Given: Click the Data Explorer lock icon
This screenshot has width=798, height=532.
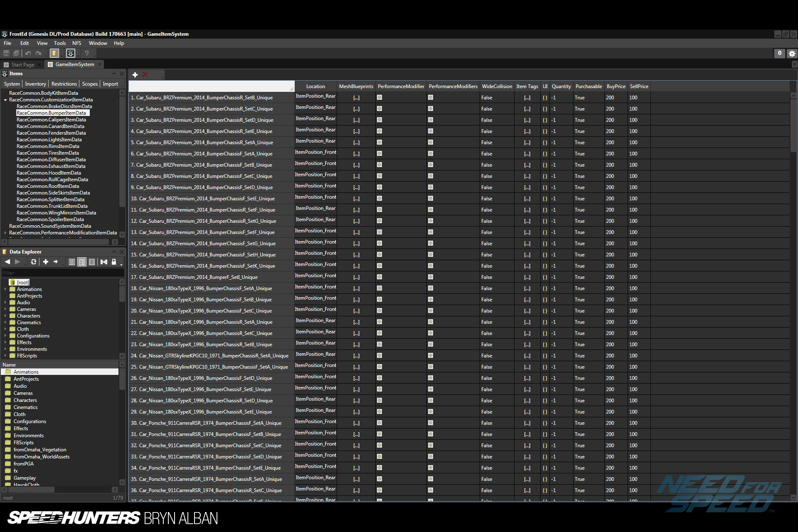Looking at the screenshot, I should pos(114,262).
